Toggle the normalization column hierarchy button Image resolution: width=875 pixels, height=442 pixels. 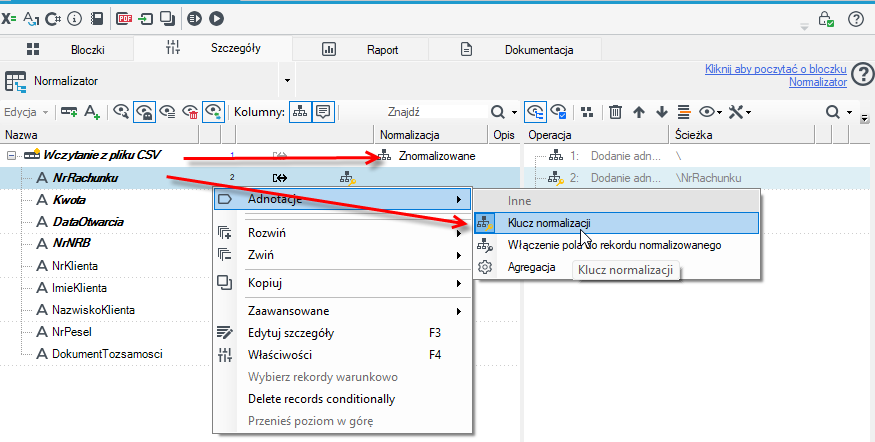300,112
